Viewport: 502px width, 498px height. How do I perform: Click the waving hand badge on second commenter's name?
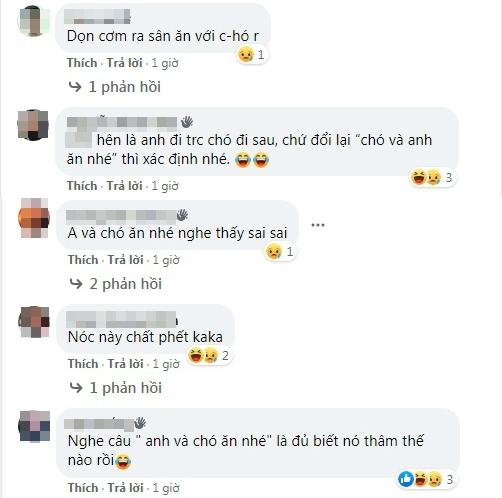pyautogui.click(x=187, y=122)
